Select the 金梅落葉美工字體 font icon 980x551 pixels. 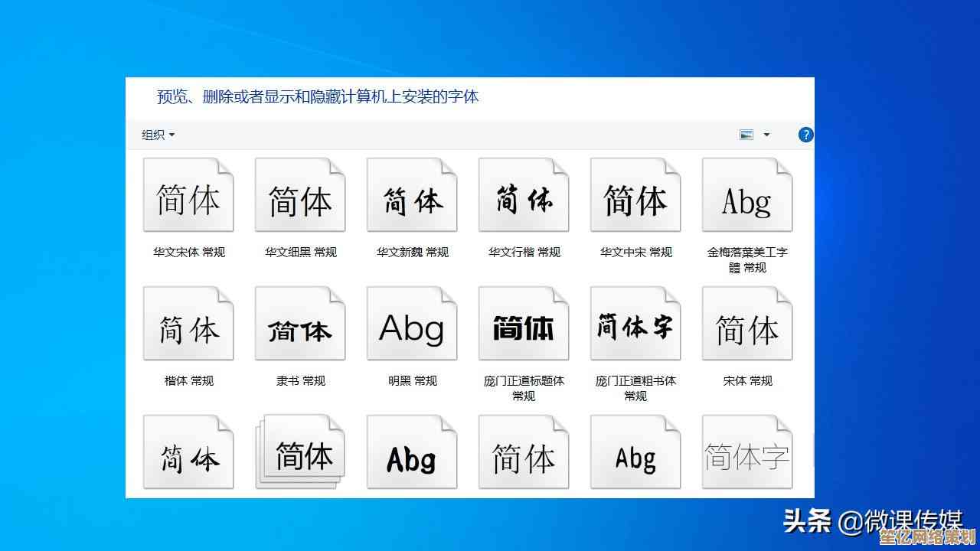coord(747,195)
